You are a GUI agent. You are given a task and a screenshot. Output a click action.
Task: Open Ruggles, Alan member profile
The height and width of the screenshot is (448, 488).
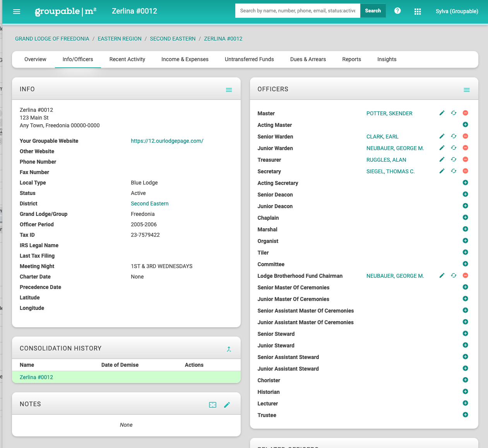click(x=386, y=160)
